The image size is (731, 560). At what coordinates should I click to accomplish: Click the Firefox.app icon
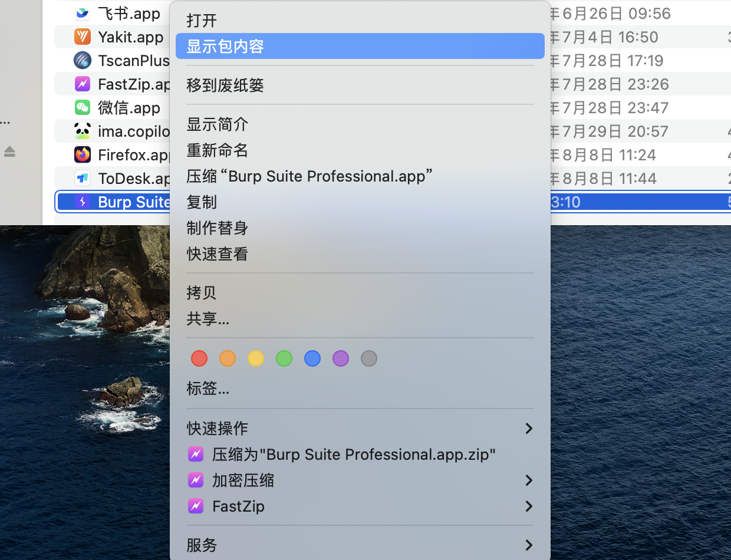click(x=83, y=154)
